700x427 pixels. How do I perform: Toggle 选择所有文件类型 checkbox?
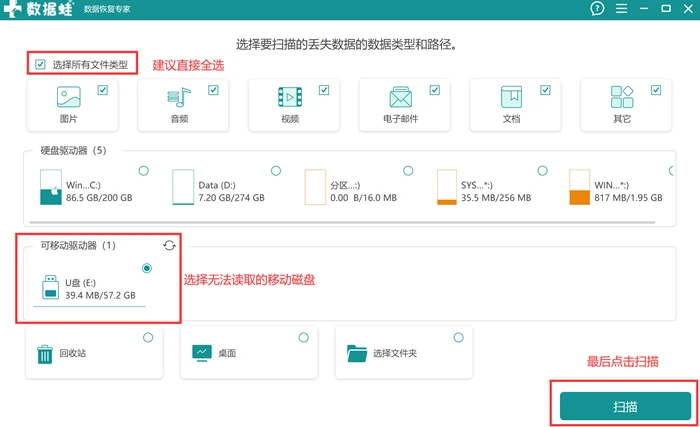click(40, 64)
